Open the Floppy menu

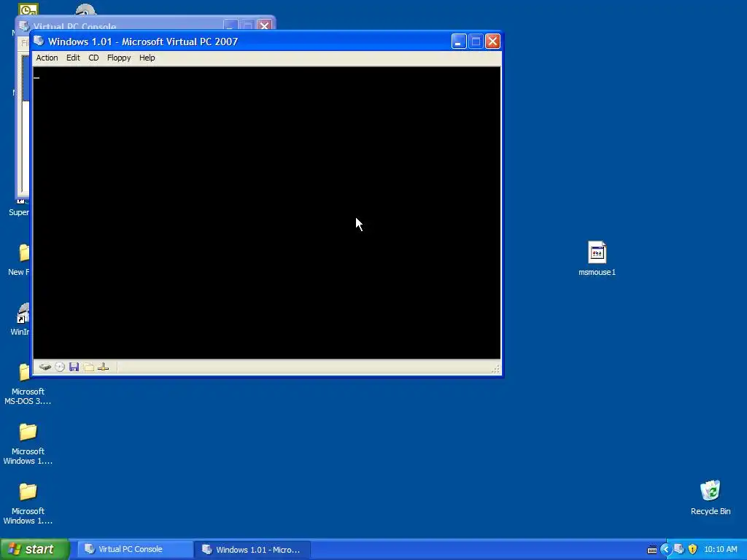point(119,58)
